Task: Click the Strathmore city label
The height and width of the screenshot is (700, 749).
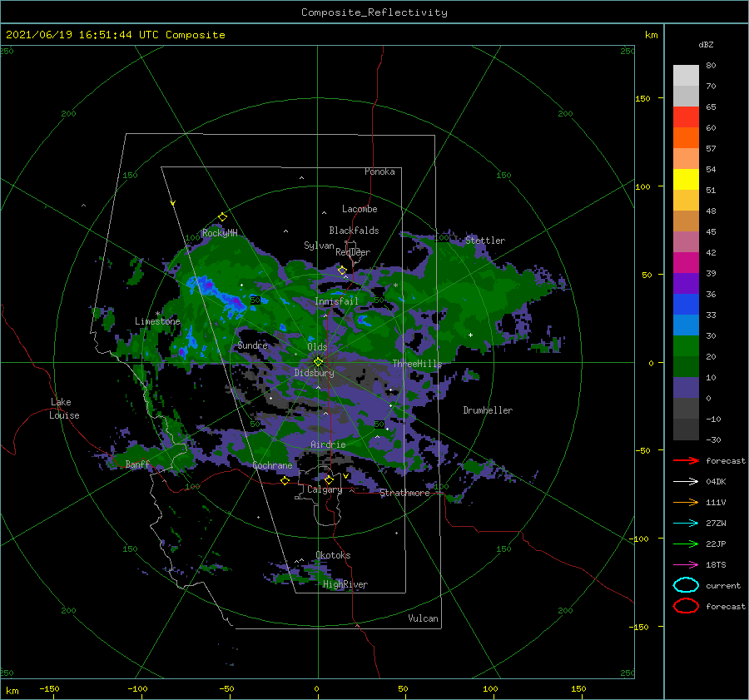Action: (404, 493)
